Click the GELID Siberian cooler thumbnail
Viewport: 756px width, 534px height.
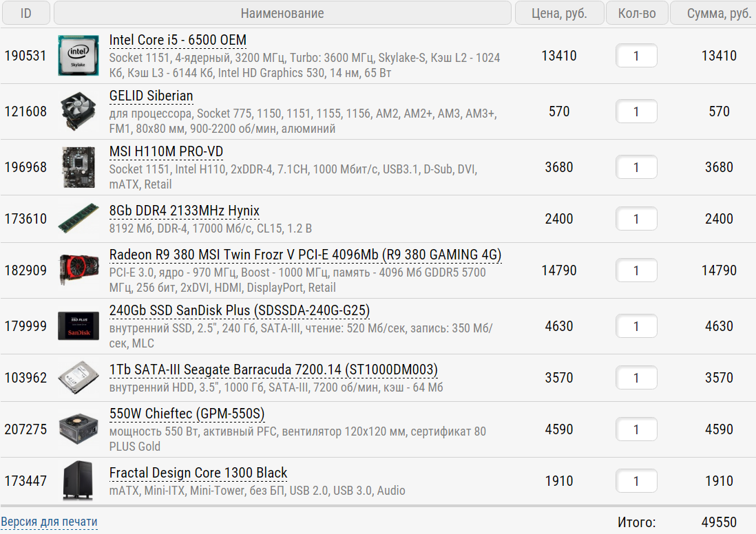click(78, 111)
